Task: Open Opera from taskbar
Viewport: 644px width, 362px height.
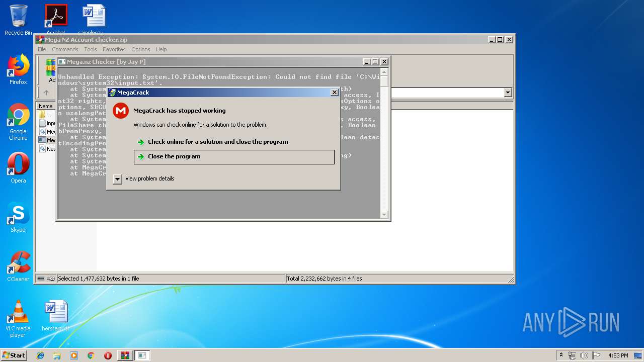Action: [x=108, y=355]
